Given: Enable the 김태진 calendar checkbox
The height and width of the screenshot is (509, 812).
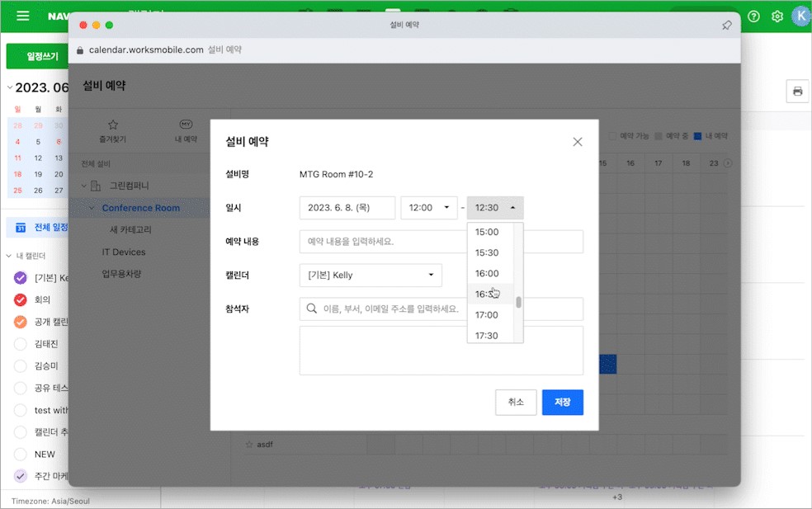Looking at the screenshot, I should tap(20, 344).
